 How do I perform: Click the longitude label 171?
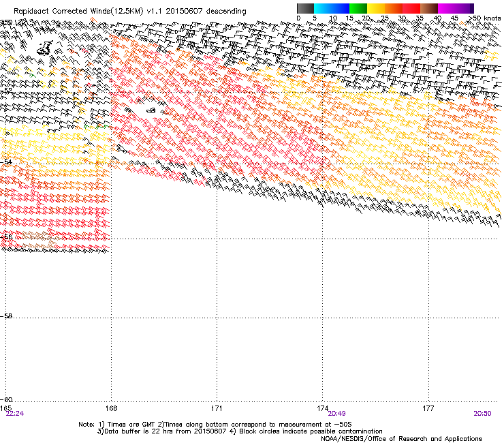pos(217,408)
